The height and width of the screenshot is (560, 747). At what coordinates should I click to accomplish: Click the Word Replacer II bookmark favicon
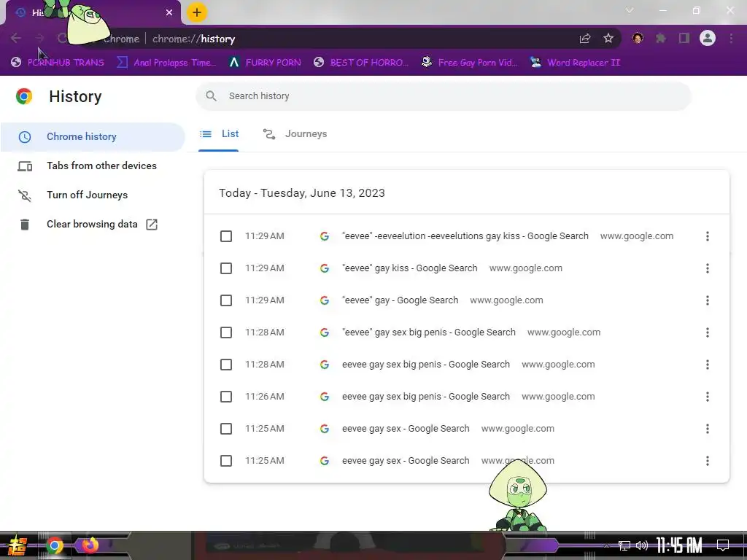pyautogui.click(x=535, y=62)
